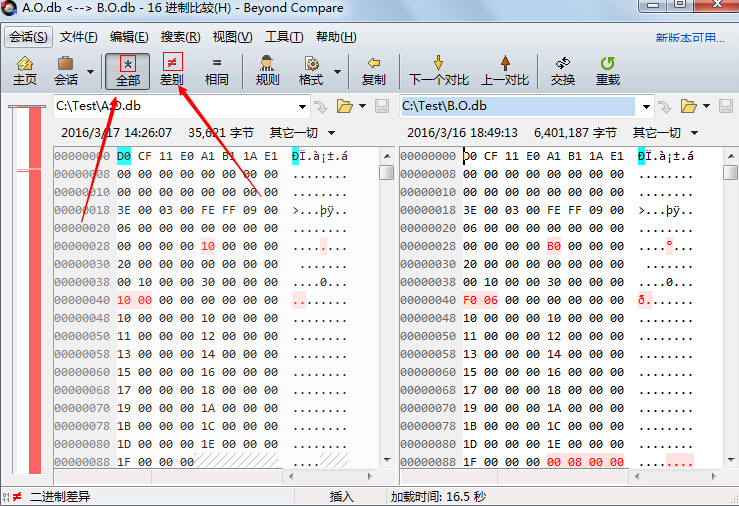This screenshot has height=506, width=739.
Task: Click the left pane horizontal scroll right arrow
Action: click(370, 476)
